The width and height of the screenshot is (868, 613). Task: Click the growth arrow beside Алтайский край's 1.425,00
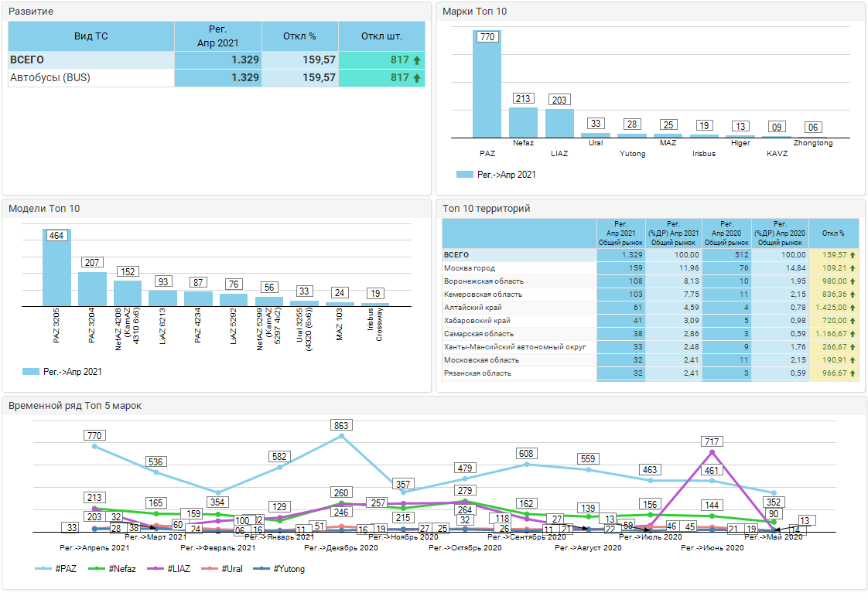[853, 308]
